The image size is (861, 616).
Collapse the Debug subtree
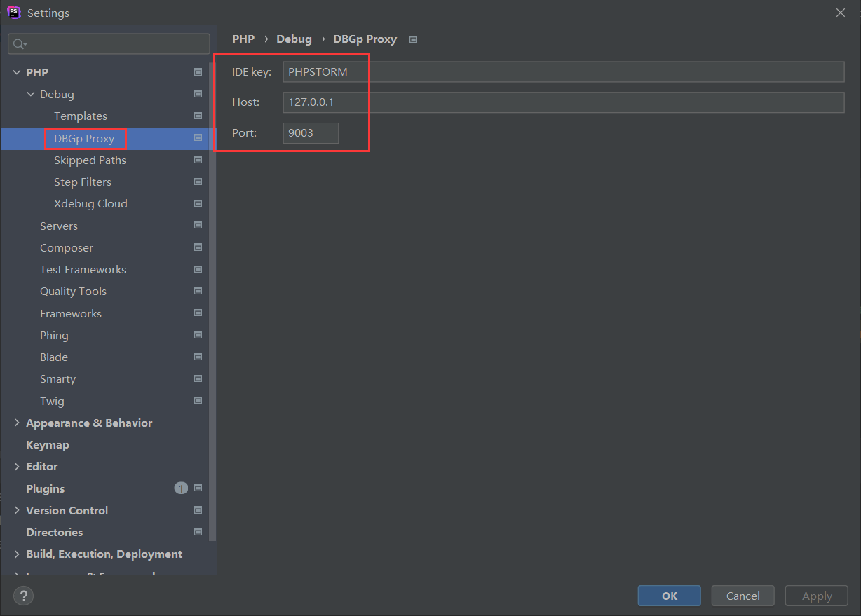click(31, 94)
